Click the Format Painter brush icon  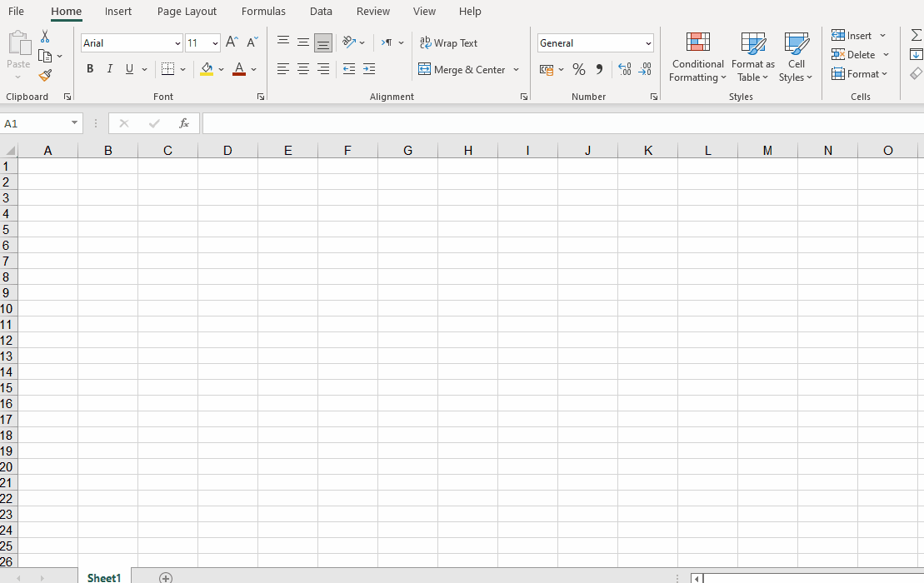pos(45,75)
